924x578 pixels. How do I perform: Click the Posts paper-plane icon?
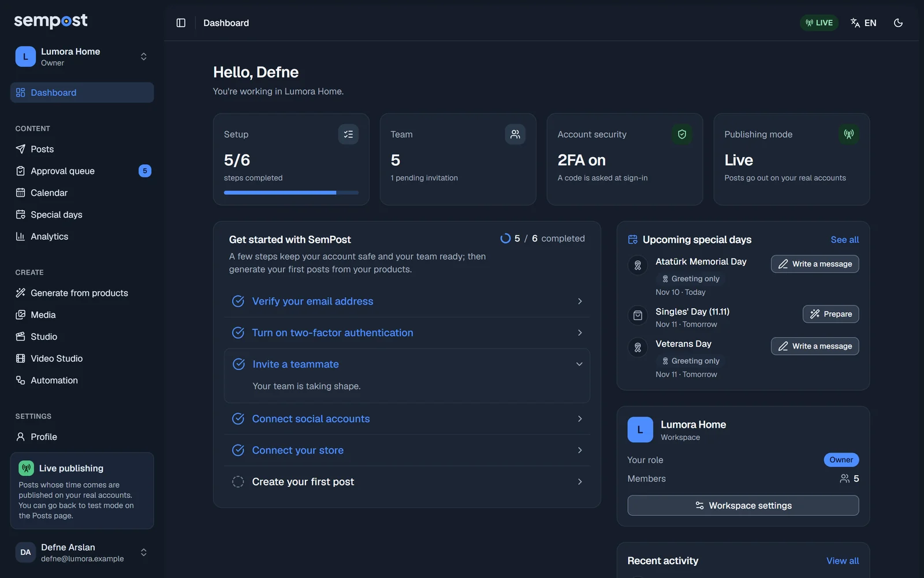tap(21, 149)
